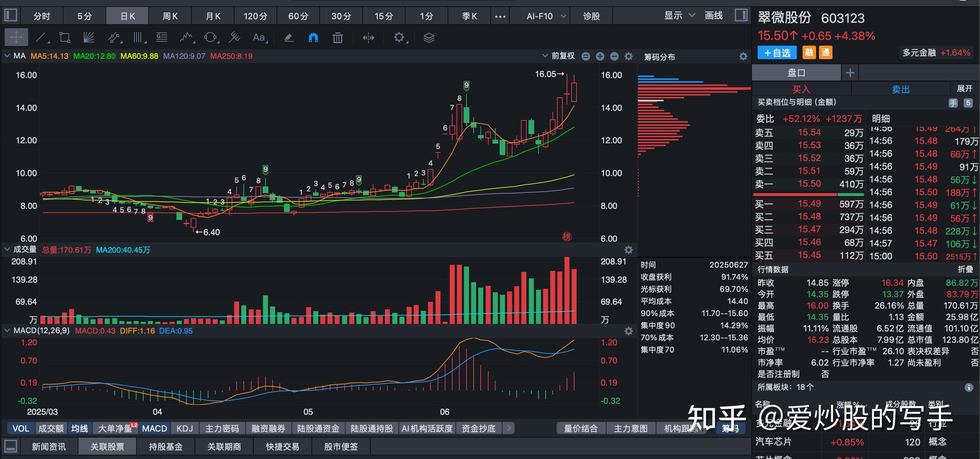Viewport: 980px width, 459px height.
Task: Select the wave pattern drawing tool
Action: click(x=186, y=37)
